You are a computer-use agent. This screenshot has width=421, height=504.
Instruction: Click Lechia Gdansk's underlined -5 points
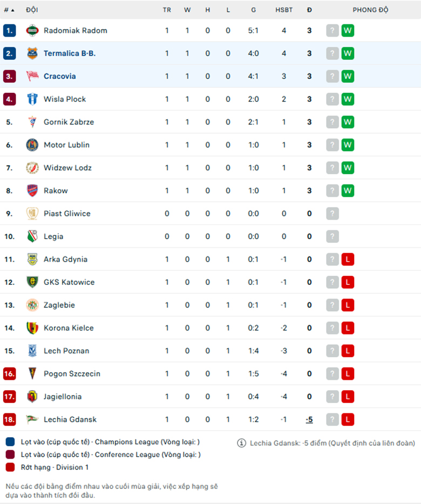(x=309, y=419)
